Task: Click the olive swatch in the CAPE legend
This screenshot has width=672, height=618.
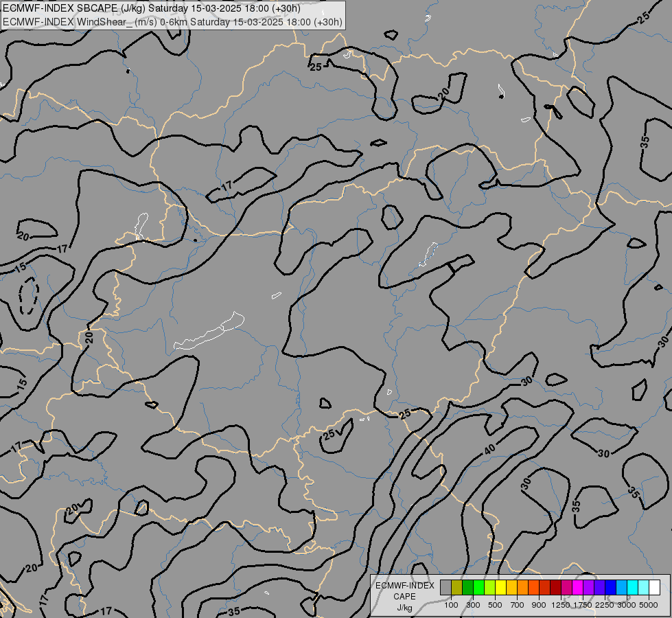Action: (457, 587)
